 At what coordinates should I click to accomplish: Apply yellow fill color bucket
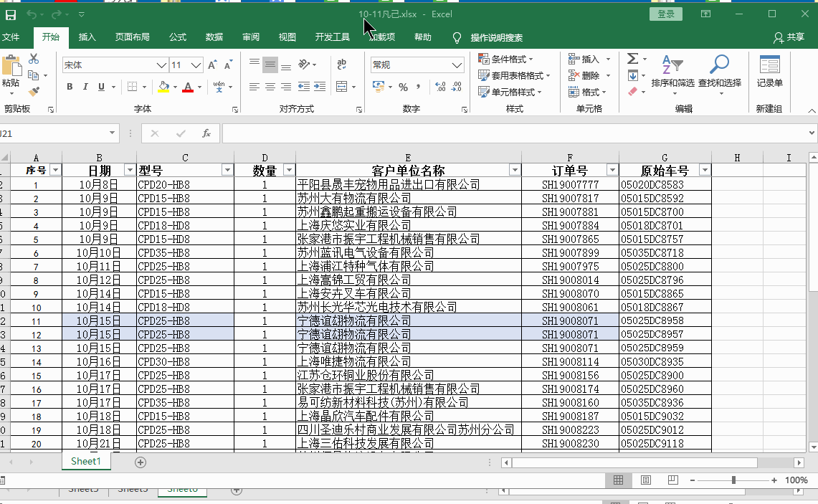tap(163, 87)
